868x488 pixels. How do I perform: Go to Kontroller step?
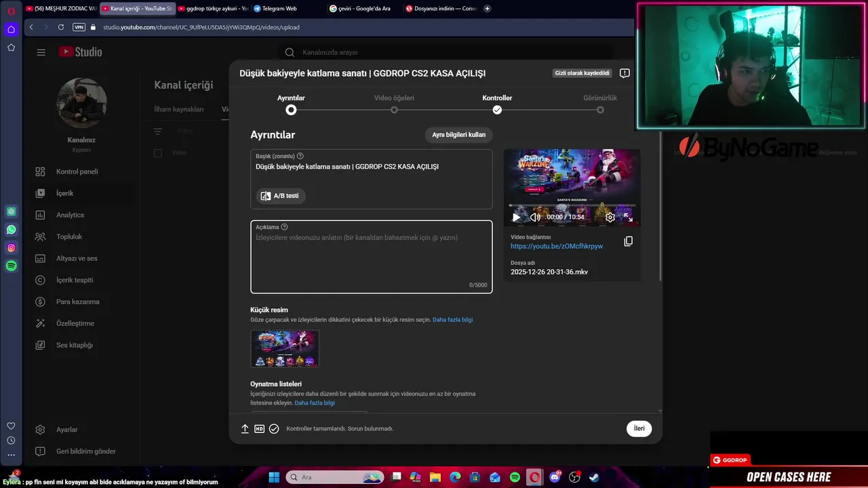point(497,104)
